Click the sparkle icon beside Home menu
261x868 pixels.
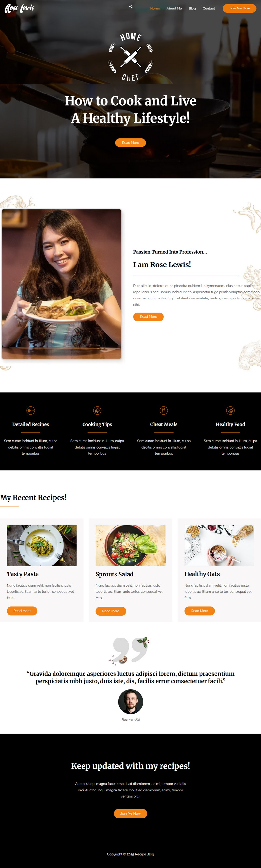[x=130, y=7]
